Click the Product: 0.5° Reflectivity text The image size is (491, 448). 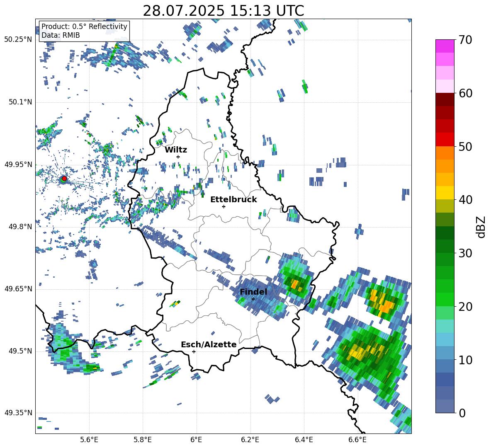(84, 26)
